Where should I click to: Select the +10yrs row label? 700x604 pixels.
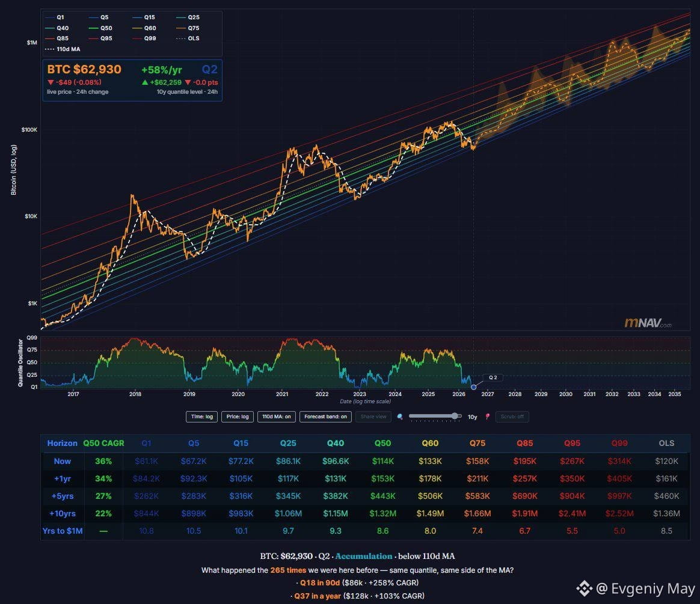[63, 513]
